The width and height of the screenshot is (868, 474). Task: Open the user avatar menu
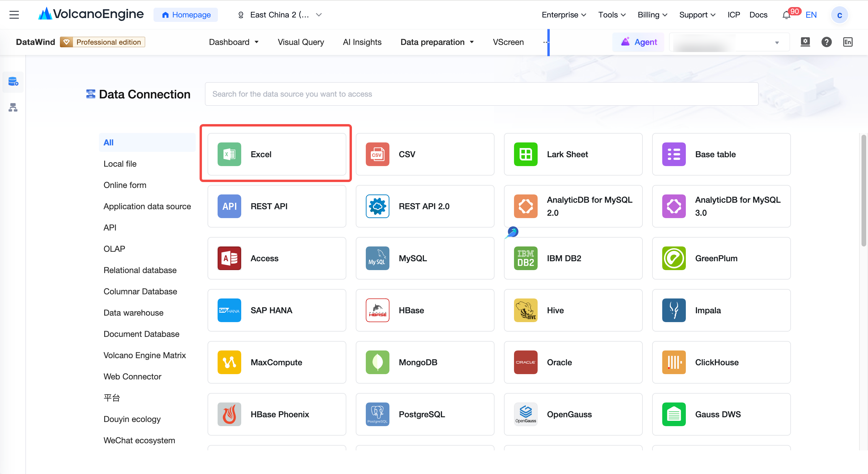click(839, 15)
